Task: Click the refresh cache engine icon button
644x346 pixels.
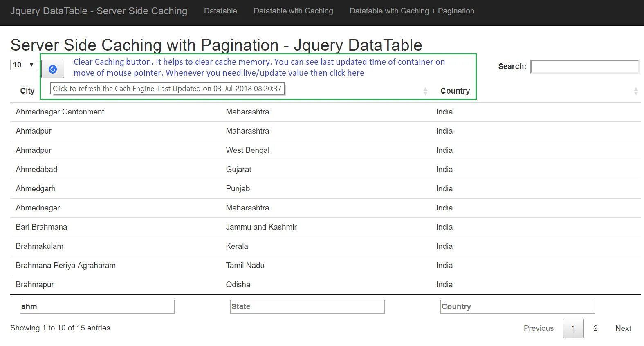Action: [x=53, y=69]
